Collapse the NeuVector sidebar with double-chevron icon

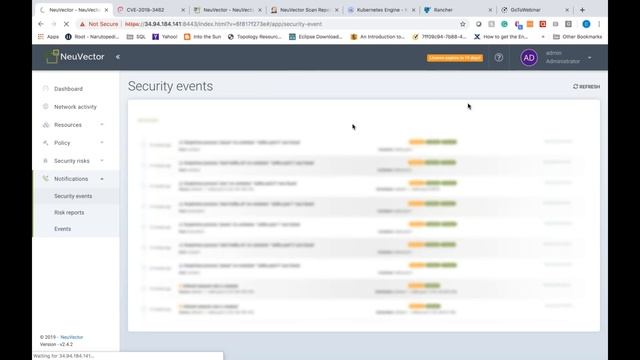coord(118,57)
